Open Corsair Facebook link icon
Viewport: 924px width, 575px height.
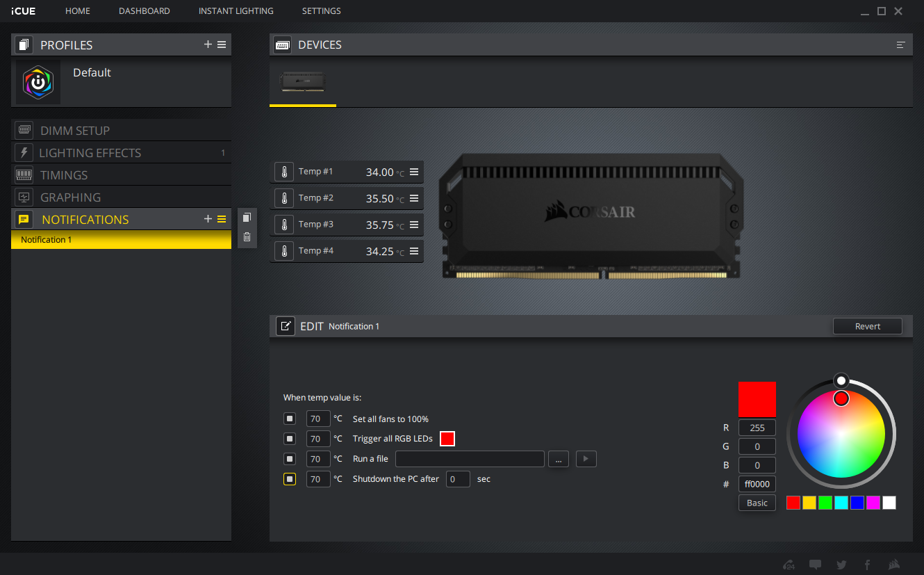click(867, 565)
